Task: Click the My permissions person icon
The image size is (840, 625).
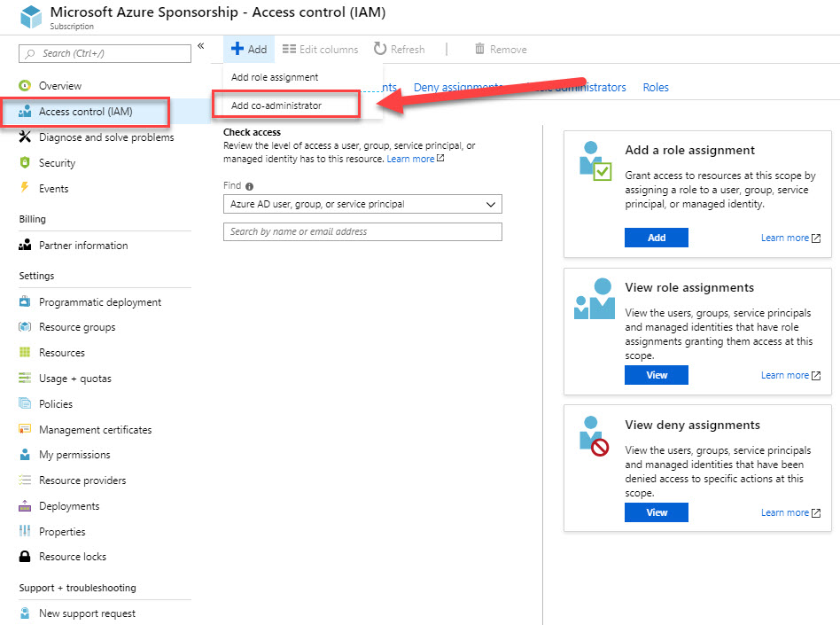Action: (25, 455)
